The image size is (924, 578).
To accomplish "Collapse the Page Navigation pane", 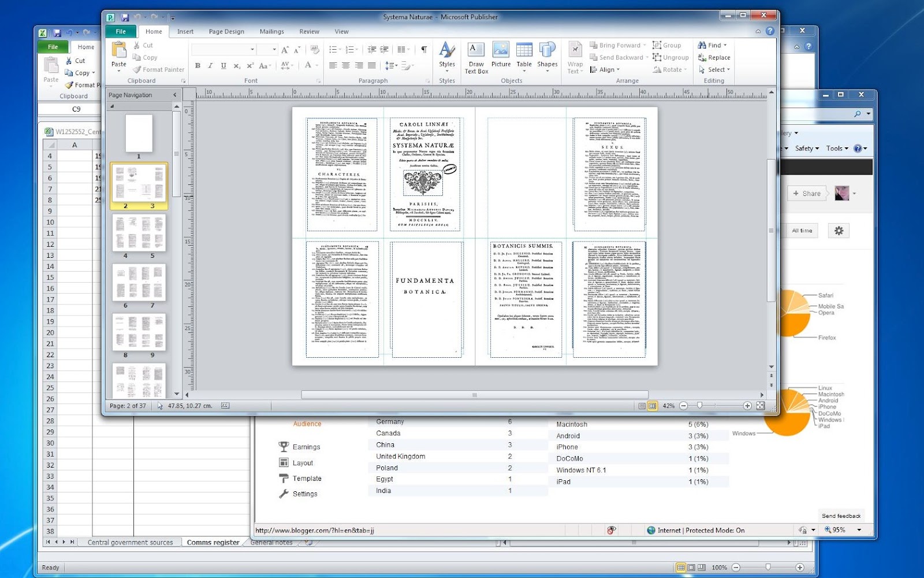I will point(175,95).
